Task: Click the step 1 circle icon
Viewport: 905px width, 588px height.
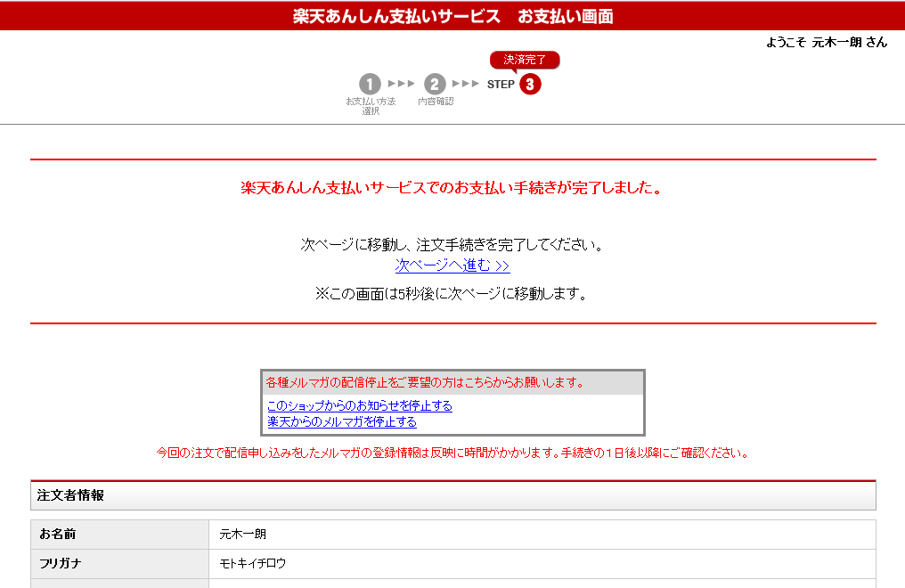Action: [x=370, y=85]
